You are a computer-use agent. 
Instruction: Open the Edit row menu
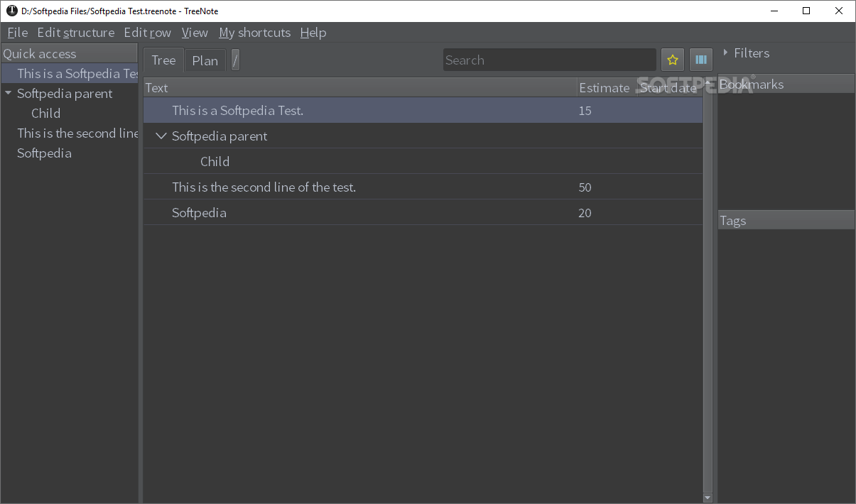tap(147, 33)
